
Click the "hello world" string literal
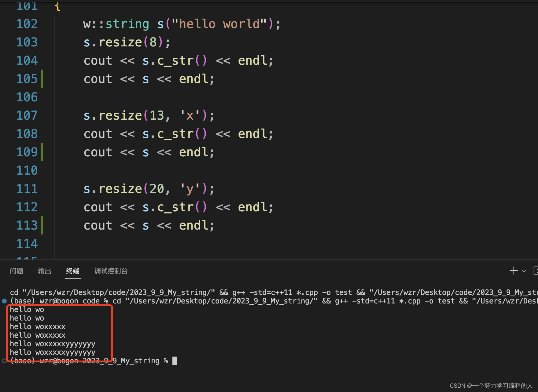pos(219,24)
